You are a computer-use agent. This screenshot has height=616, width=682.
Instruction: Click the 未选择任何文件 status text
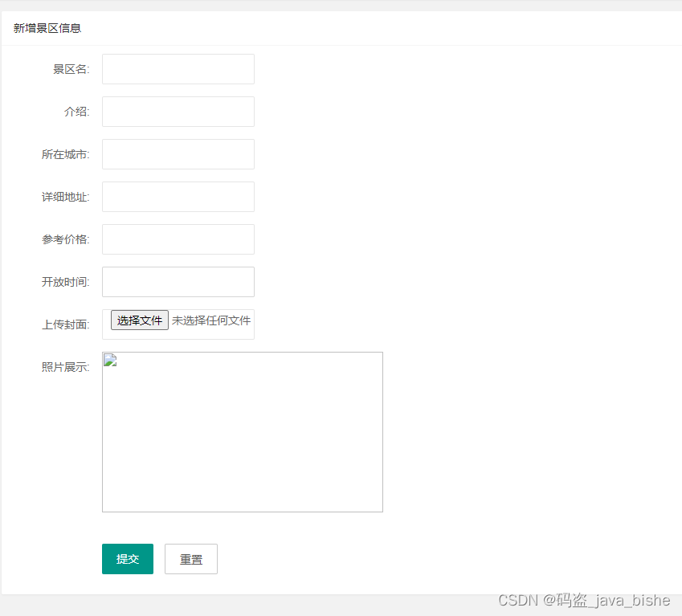[211, 320]
